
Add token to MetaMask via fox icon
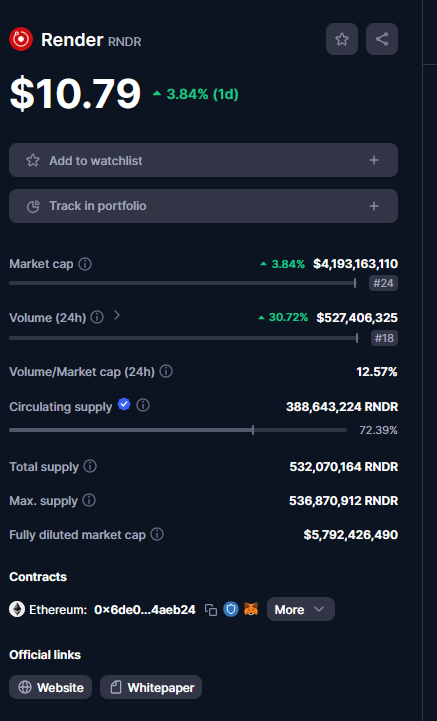pyautogui.click(x=251, y=609)
